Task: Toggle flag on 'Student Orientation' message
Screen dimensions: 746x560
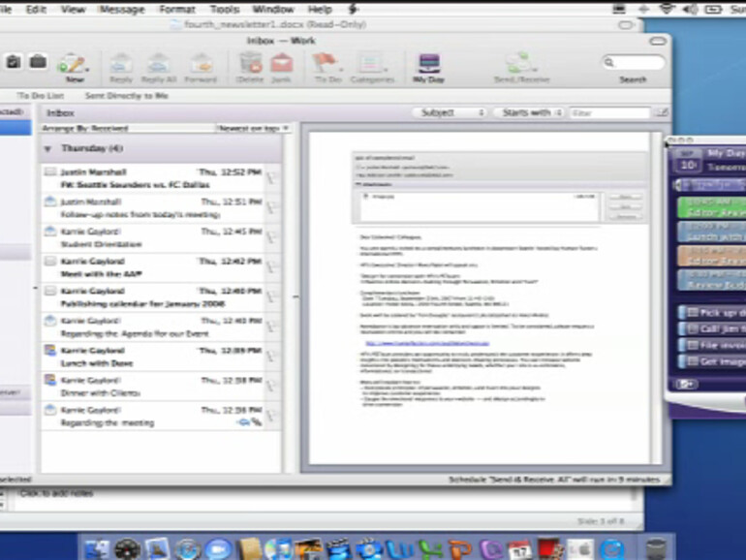Action: pyautogui.click(x=272, y=237)
